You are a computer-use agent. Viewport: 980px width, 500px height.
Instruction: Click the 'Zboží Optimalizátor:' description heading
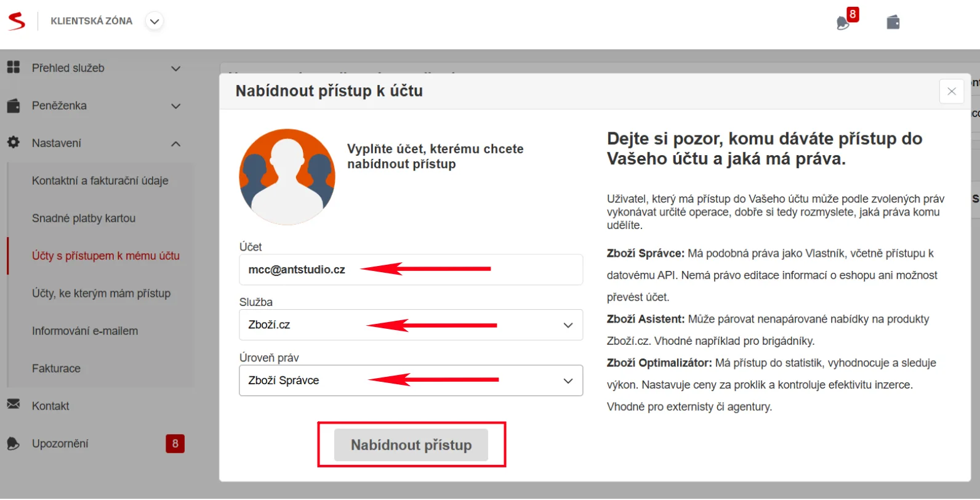(659, 363)
